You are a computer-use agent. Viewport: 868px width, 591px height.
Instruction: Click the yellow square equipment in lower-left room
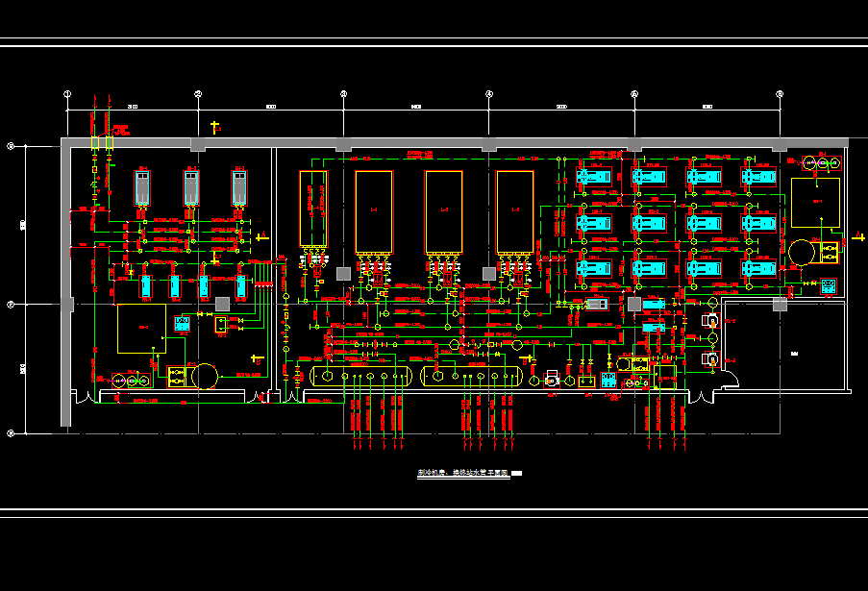(141, 328)
